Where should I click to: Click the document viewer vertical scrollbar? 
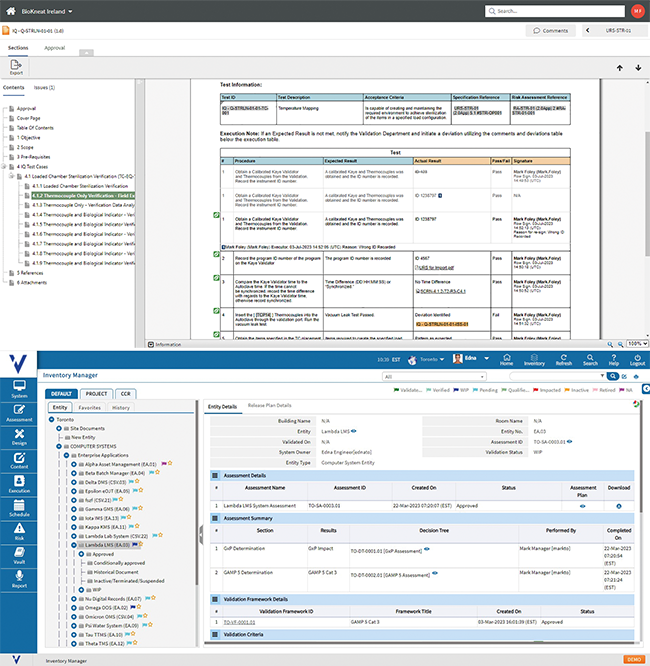[647, 193]
